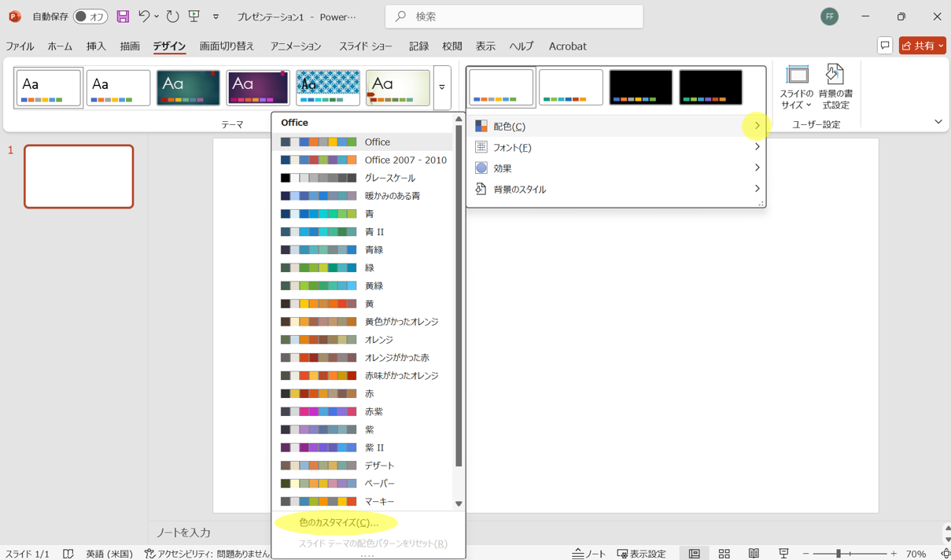Start slideshow from beginning icon
The height and width of the screenshot is (560, 951).
click(194, 17)
